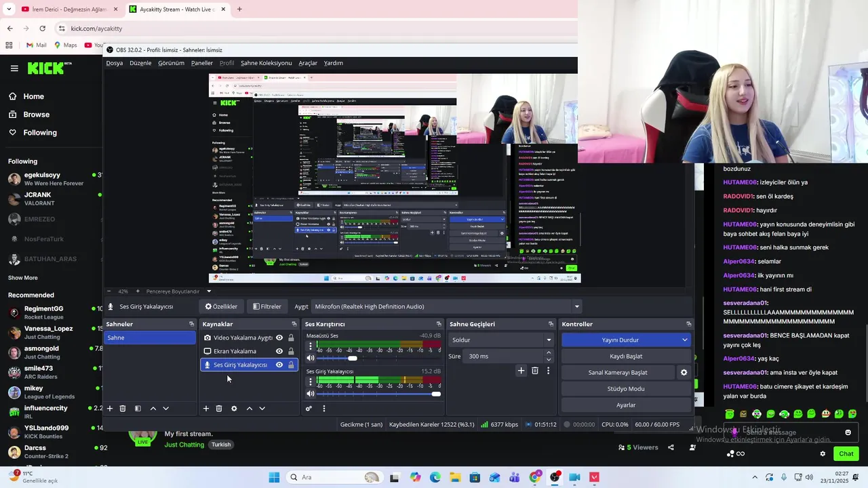Toggle Stüdyo Modu
This screenshot has width=868, height=488.
coord(625,388)
